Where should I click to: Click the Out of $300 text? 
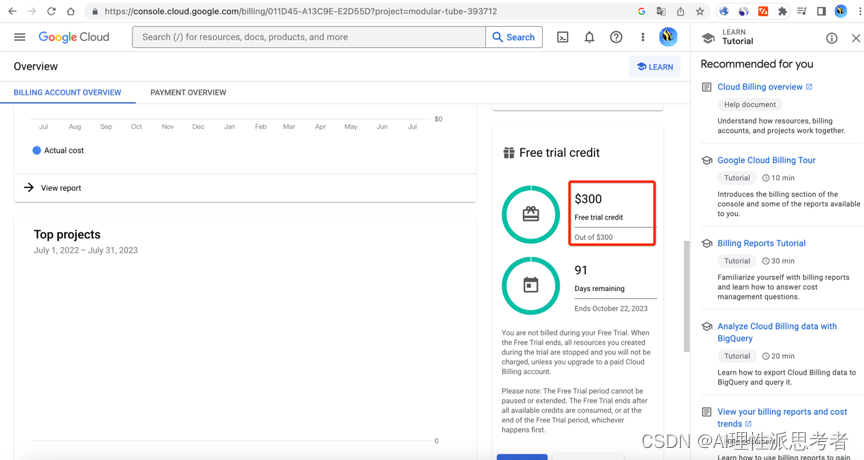tap(593, 237)
